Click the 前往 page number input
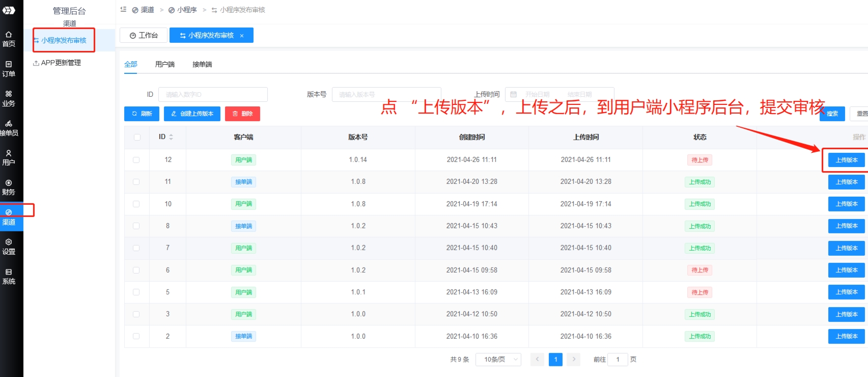 pyautogui.click(x=618, y=360)
